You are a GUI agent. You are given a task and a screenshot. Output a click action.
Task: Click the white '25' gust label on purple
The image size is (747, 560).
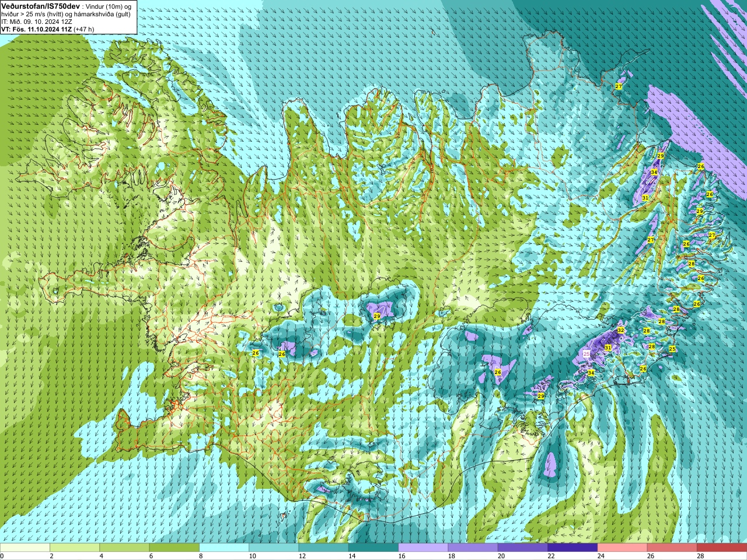(x=587, y=353)
